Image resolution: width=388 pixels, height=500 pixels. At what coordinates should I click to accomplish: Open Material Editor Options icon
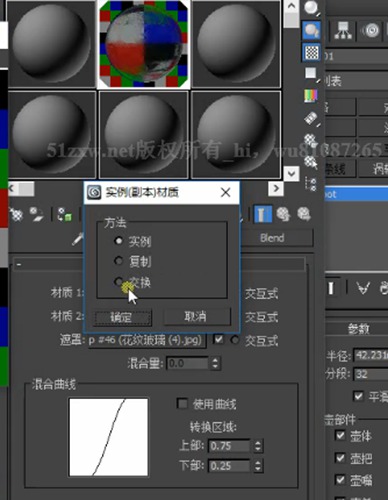click(x=311, y=140)
